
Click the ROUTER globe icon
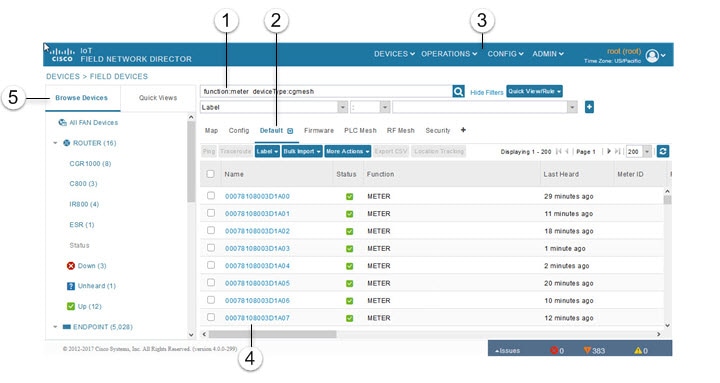coord(67,143)
